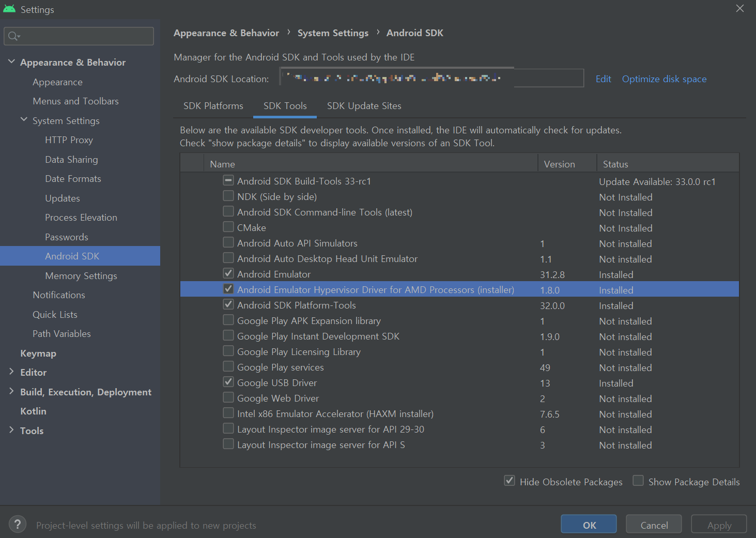
Task: Uncheck the Android Emulator checkbox
Action: [228, 273]
